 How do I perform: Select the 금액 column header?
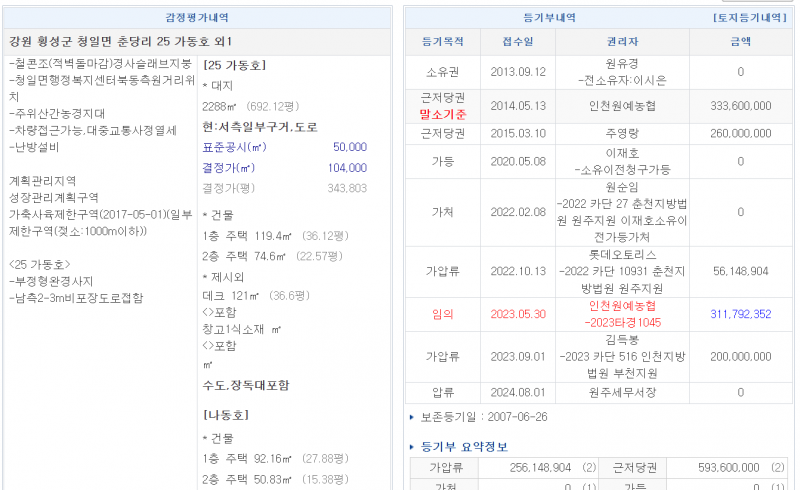click(740, 42)
